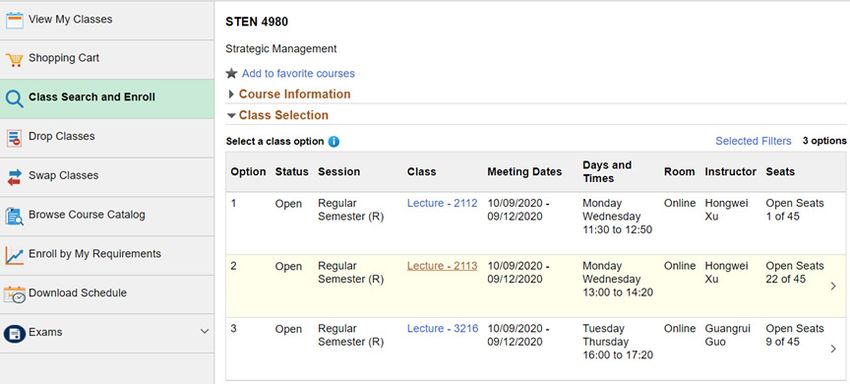The width and height of the screenshot is (850, 384).
Task: Click the Class Search magnifier icon
Action: coord(14,99)
